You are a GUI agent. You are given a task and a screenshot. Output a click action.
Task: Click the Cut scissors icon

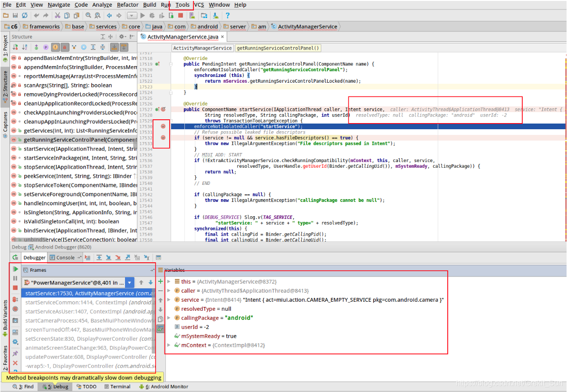pos(58,16)
